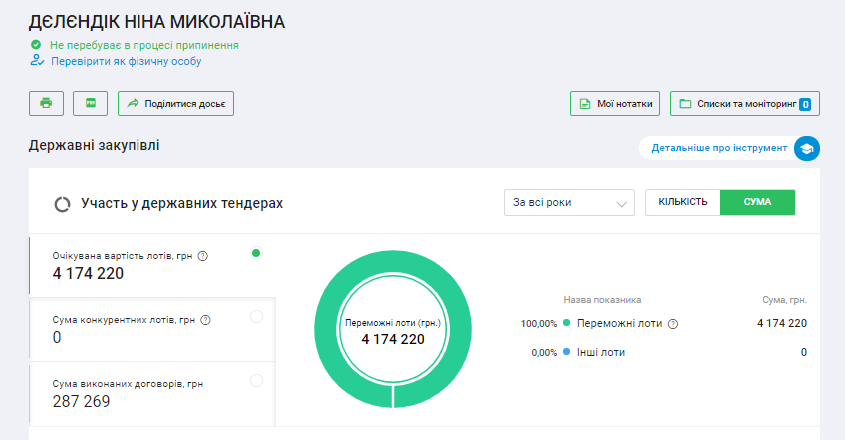Switch to the КІЛЬКІСТЬ tab
Image resolution: width=845 pixels, height=440 pixels.
[x=683, y=202]
